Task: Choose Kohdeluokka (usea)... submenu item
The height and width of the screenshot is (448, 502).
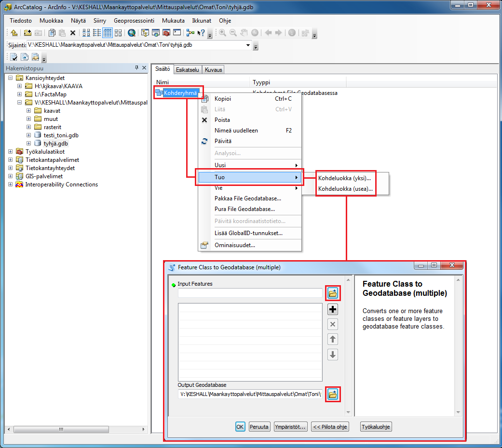Action: coord(345,189)
